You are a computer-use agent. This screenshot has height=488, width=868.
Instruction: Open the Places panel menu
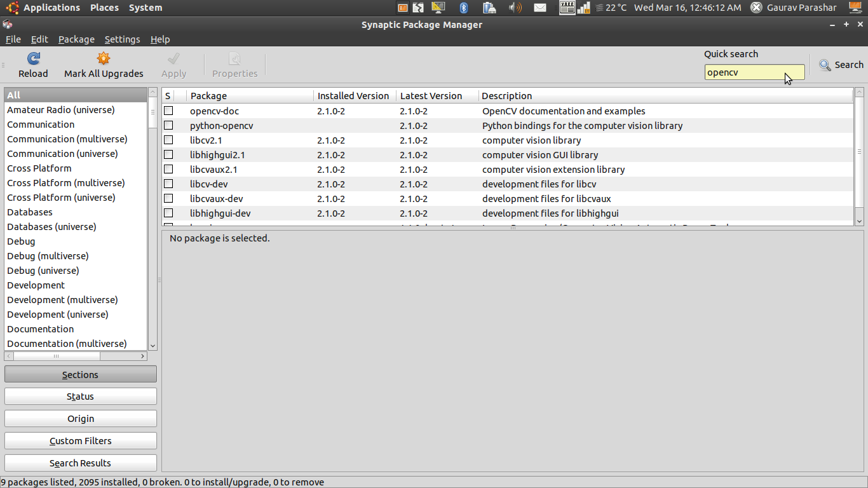104,8
